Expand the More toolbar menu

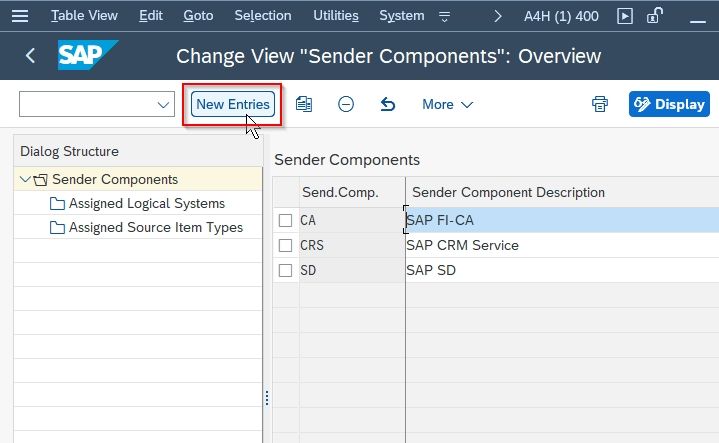click(x=448, y=105)
